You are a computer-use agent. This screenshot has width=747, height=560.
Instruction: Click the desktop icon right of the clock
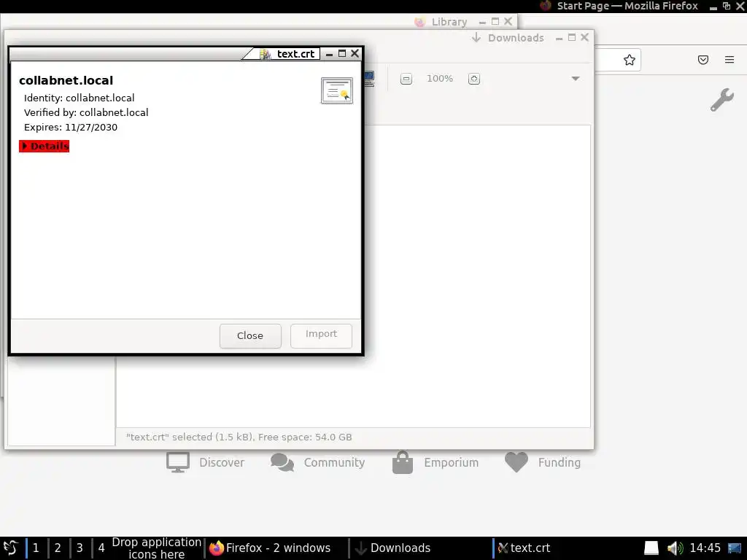pos(735,548)
